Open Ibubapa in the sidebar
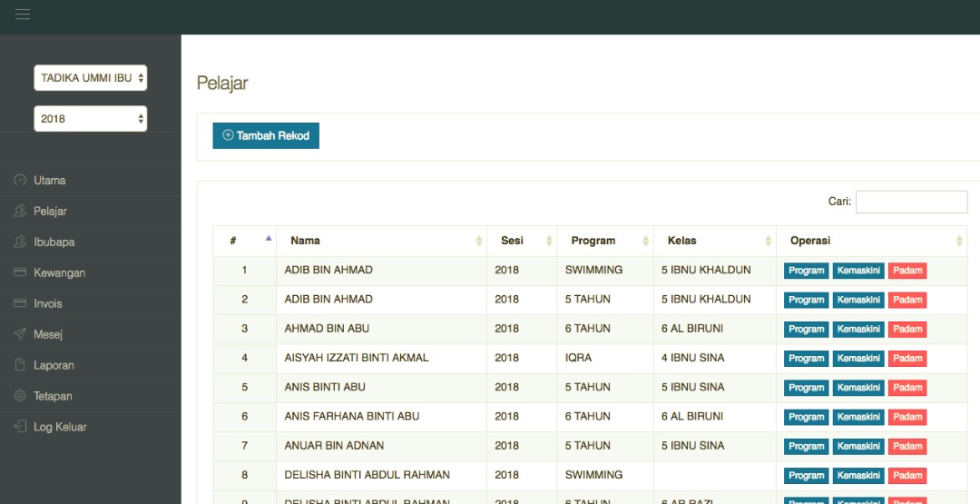Screen dimensions: 980x504 coord(54,242)
